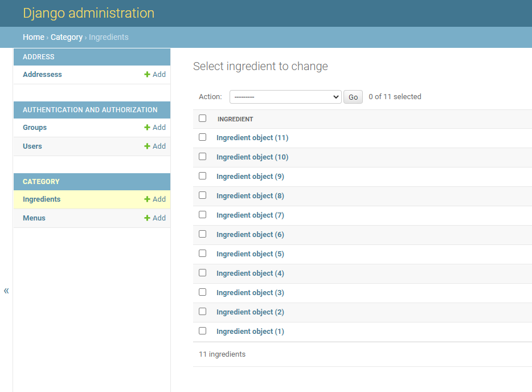Viewport: 532px width, 392px height.
Task: Go to Category in the breadcrumb
Action: (x=67, y=37)
